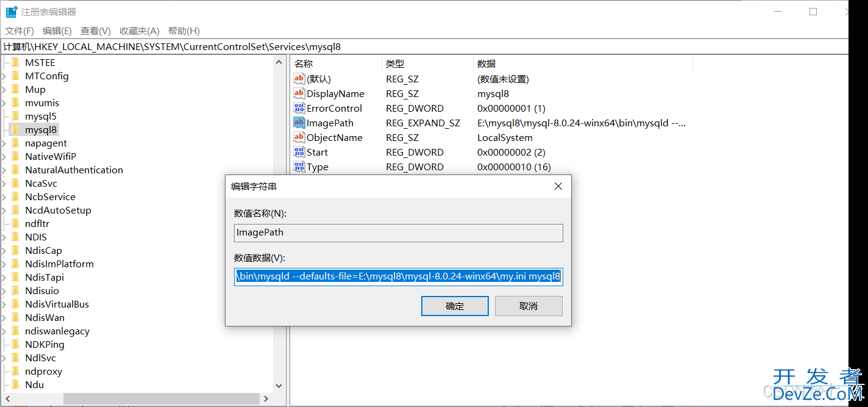Click the ErrorControl DWORD value icon
Image resolution: width=868 pixels, height=407 pixels.
tap(299, 107)
